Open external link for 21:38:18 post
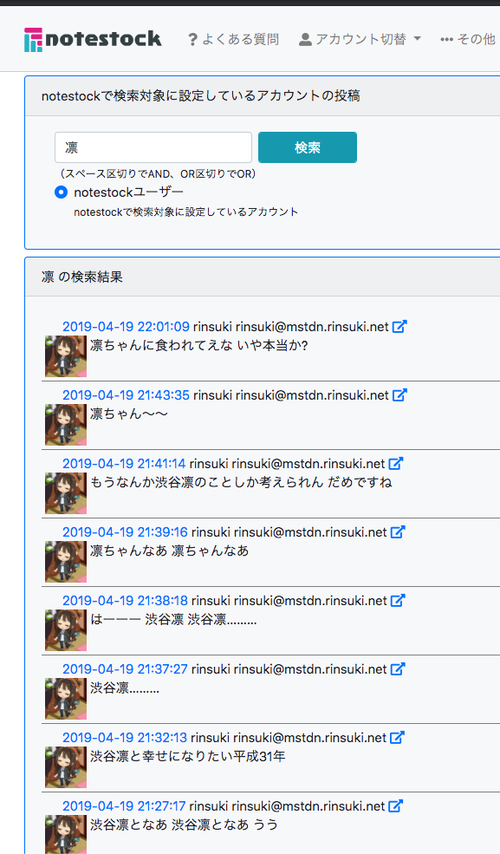The height and width of the screenshot is (854, 500). (398, 600)
